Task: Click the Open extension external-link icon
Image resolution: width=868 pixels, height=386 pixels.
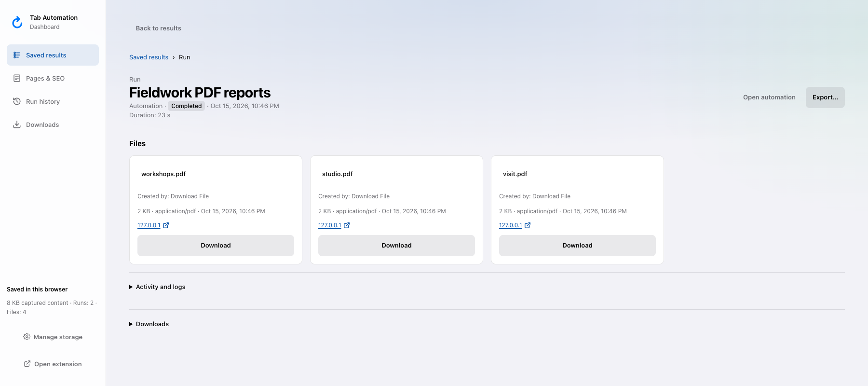Action: (x=27, y=364)
